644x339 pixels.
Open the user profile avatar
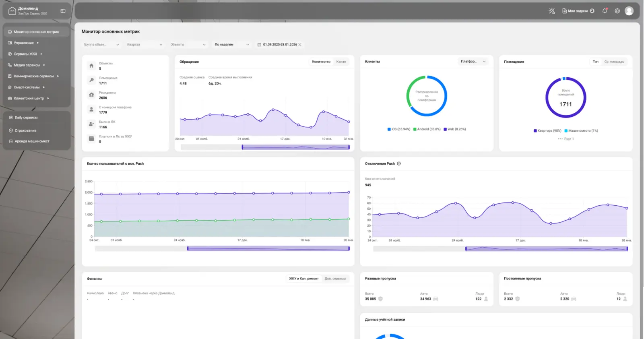pos(629,11)
